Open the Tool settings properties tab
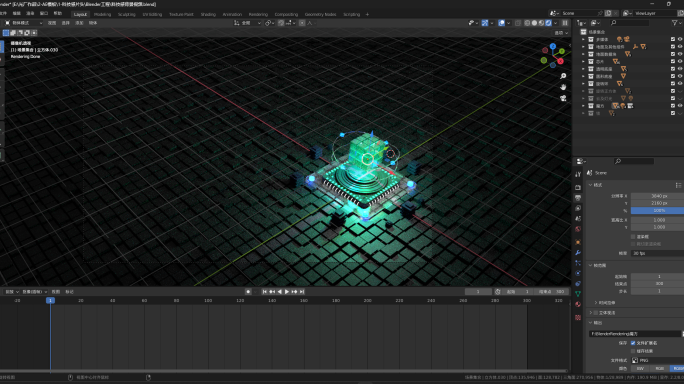This screenshot has width=684, height=384. click(578, 174)
